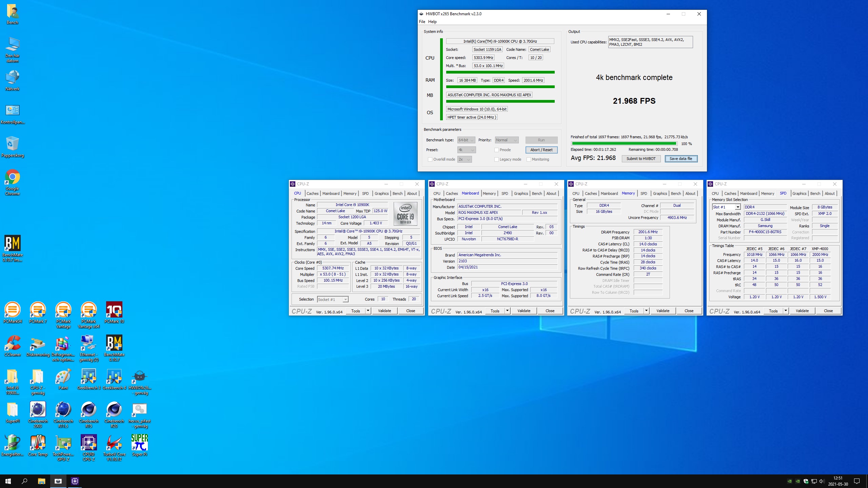Open HWBOTx265 genväg shortcut
The image size is (868, 488).
click(x=140, y=382)
